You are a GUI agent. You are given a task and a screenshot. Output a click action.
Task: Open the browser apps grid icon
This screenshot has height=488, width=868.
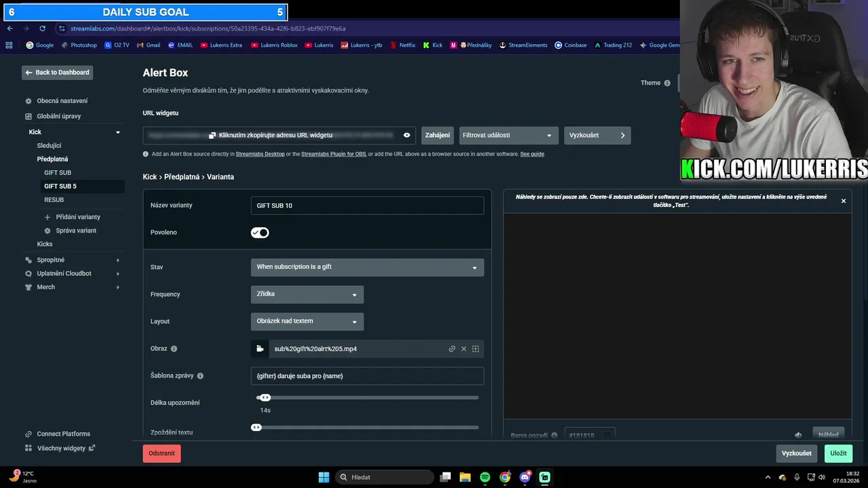(x=9, y=45)
